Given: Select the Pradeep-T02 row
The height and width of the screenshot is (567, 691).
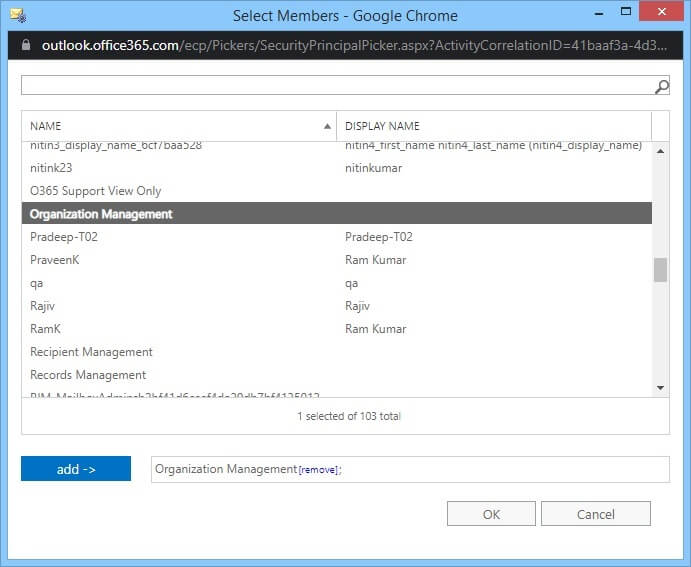Looking at the screenshot, I should (x=337, y=237).
